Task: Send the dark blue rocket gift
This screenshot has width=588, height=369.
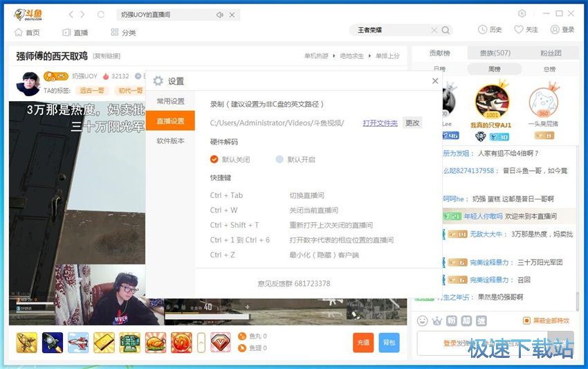Action: [x=53, y=343]
